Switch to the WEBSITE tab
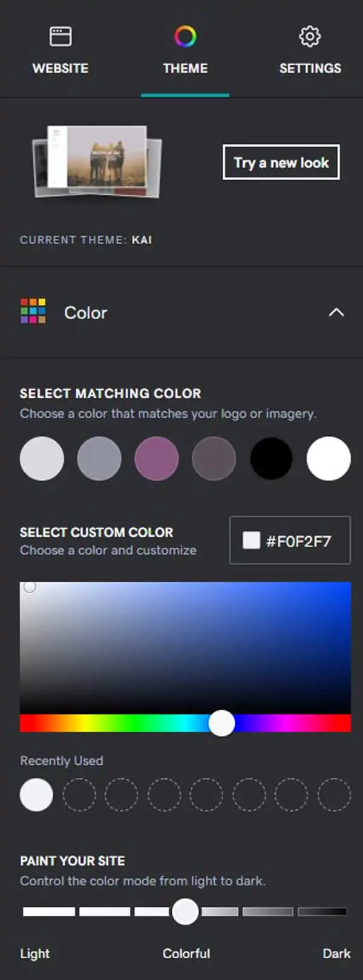The height and width of the screenshot is (980, 363). 60,51
